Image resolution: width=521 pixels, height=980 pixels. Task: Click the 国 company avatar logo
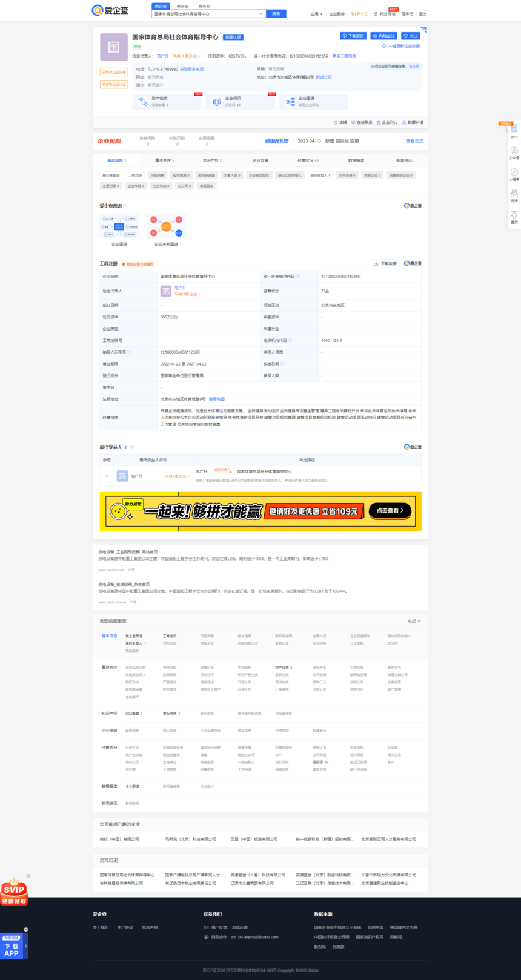[x=114, y=47]
